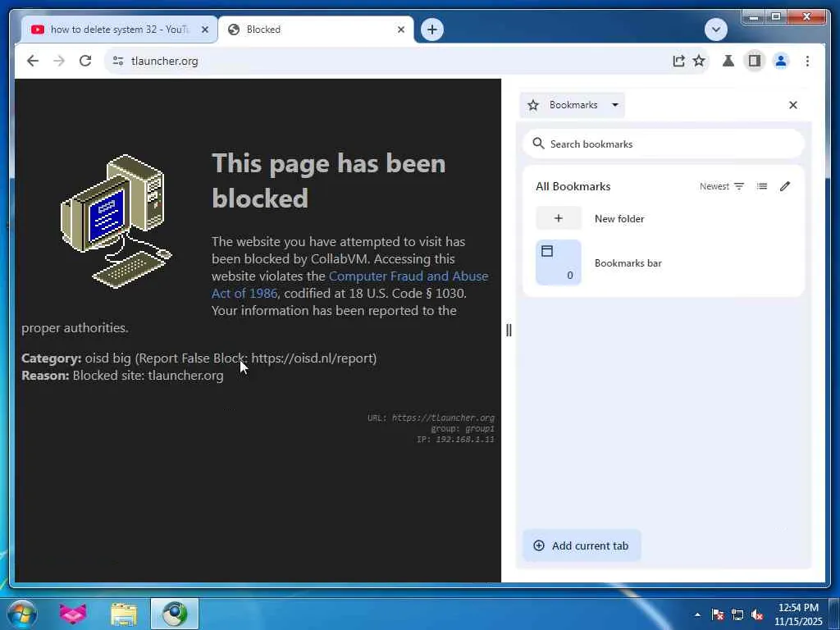Open a new tab with the plus button
This screenshot has width=840, height=630.
click(432, 30)
